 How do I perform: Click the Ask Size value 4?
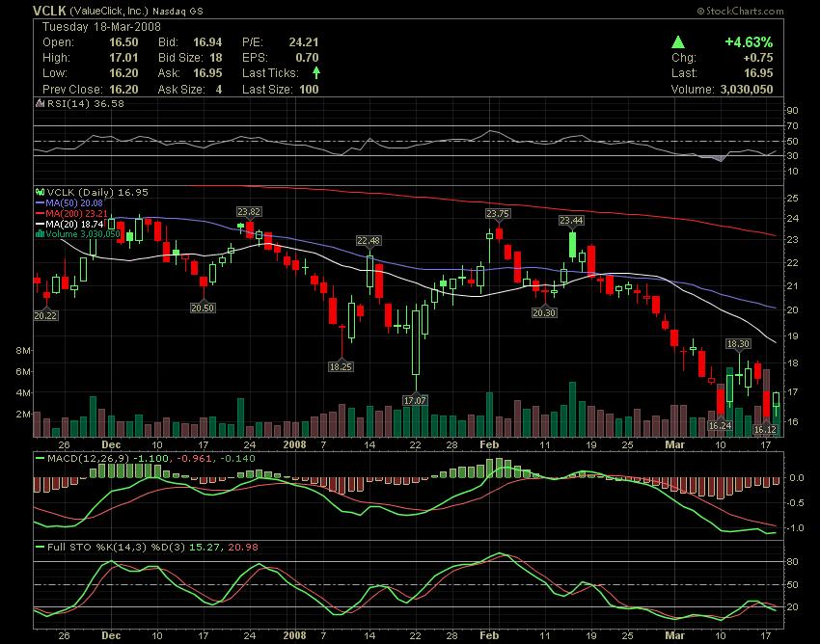coord(219,90)
